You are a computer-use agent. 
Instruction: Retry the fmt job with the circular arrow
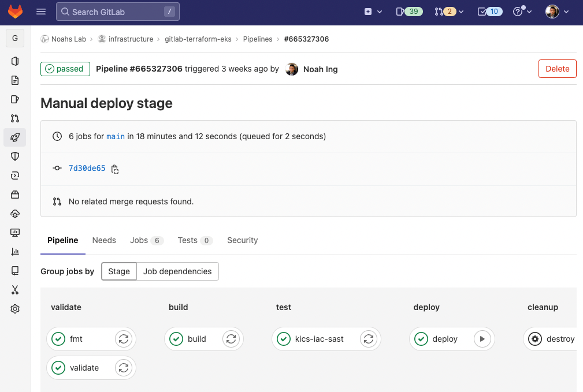click(x=124, y=339)
